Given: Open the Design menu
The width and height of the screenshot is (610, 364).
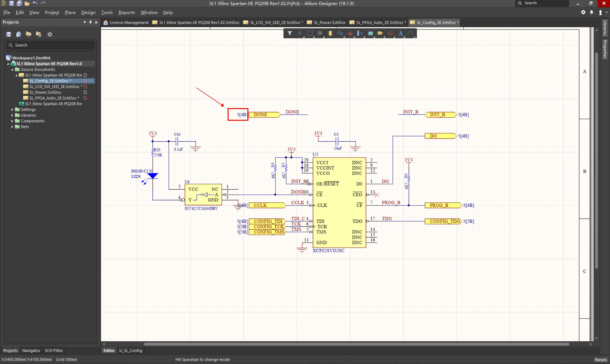Looking at the screenshot, I should tap(88, 12).
